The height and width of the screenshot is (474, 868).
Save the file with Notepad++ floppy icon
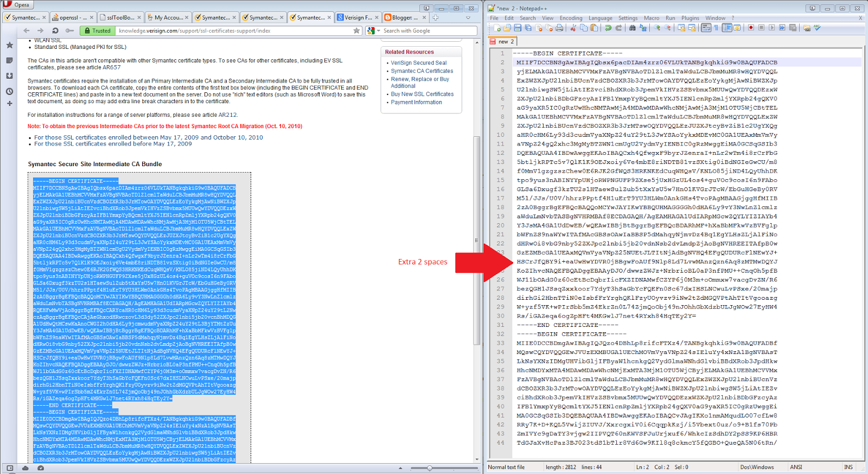point(518,28)
